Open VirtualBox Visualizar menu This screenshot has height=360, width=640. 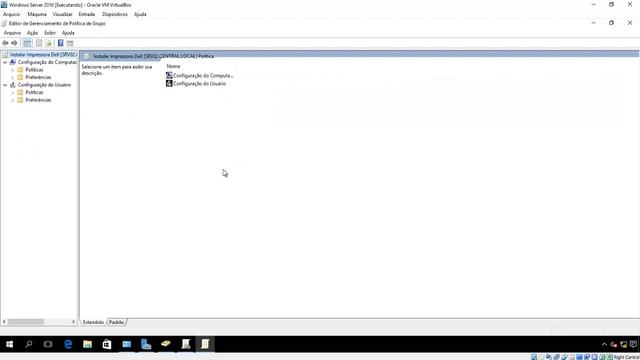pos(62,14)
